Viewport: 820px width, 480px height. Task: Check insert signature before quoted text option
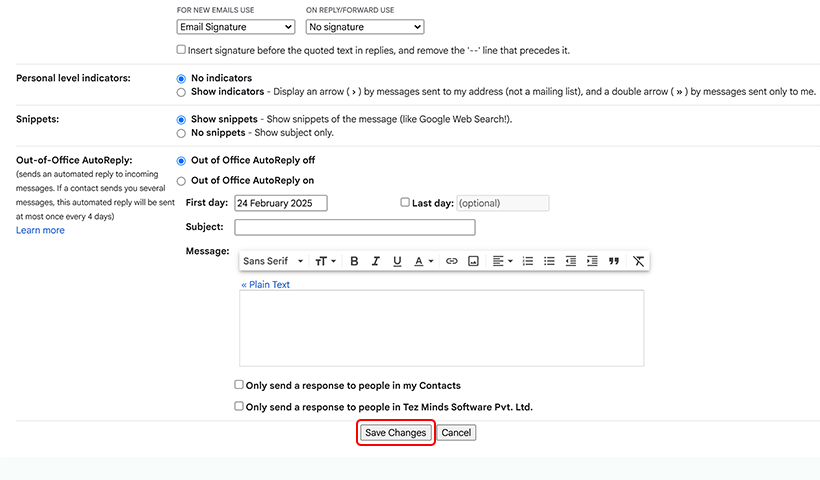(x=181, y=50)
